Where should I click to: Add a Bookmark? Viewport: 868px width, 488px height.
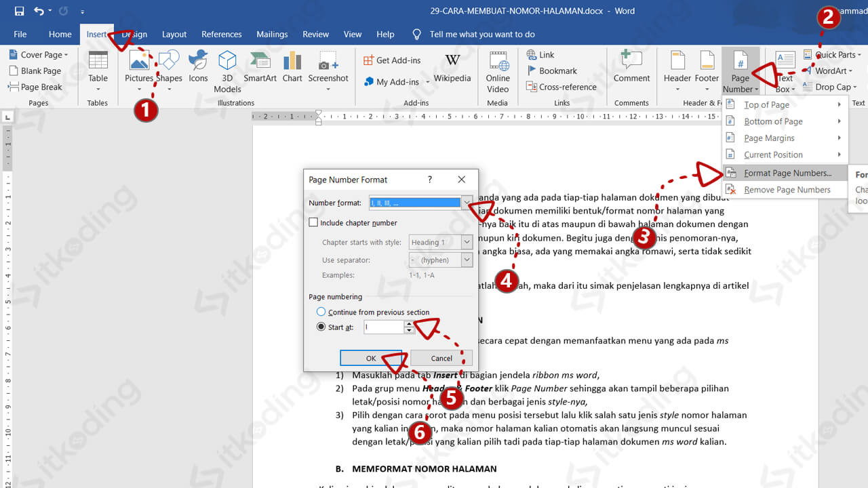pos(552,70)
